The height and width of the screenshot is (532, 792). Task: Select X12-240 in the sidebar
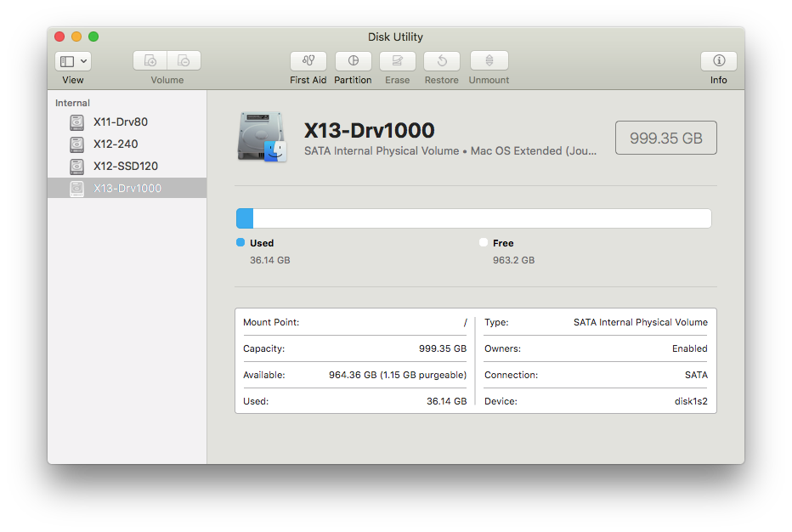click(127, 144)
